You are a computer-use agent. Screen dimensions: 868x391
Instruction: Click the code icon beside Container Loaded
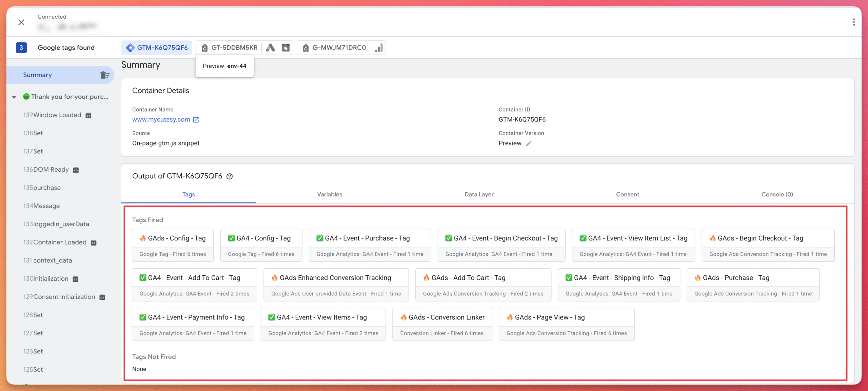click(94, 243)
